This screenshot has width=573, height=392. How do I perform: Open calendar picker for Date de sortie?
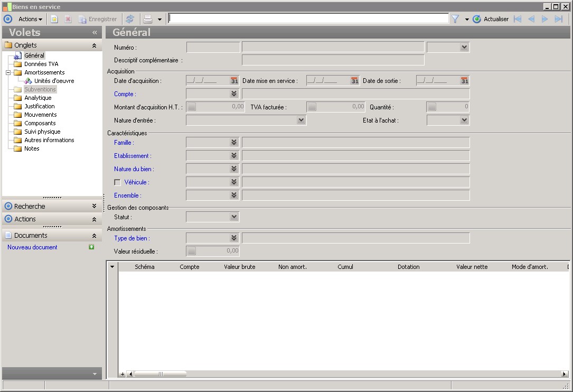[464, 81]
